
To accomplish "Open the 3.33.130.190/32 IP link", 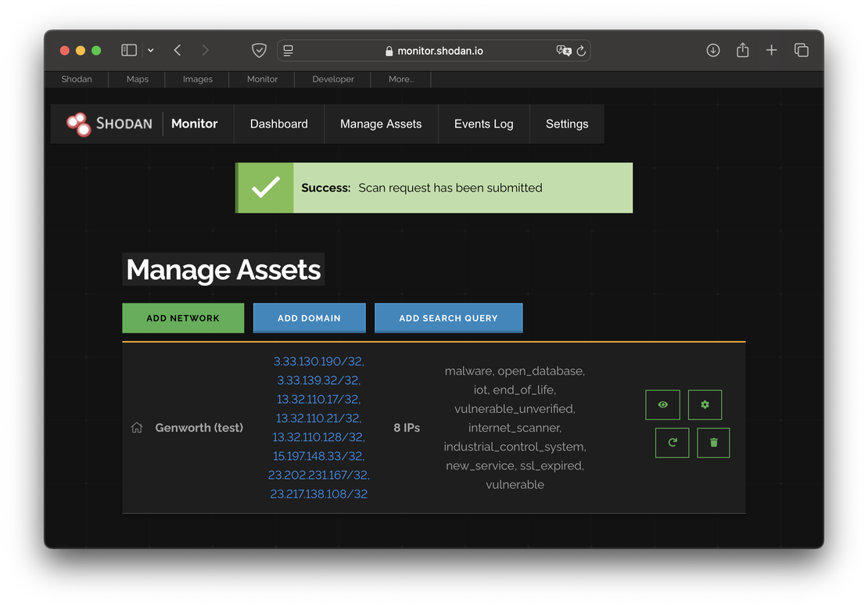I will 318,361.
